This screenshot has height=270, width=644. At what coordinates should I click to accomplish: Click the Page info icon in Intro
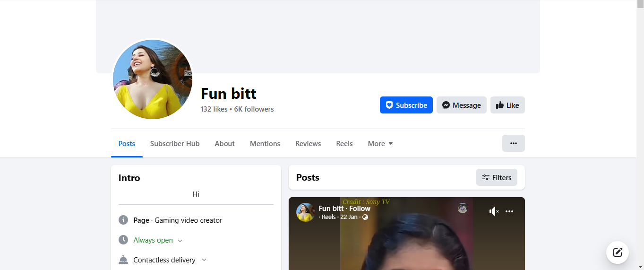click(123, 220)
